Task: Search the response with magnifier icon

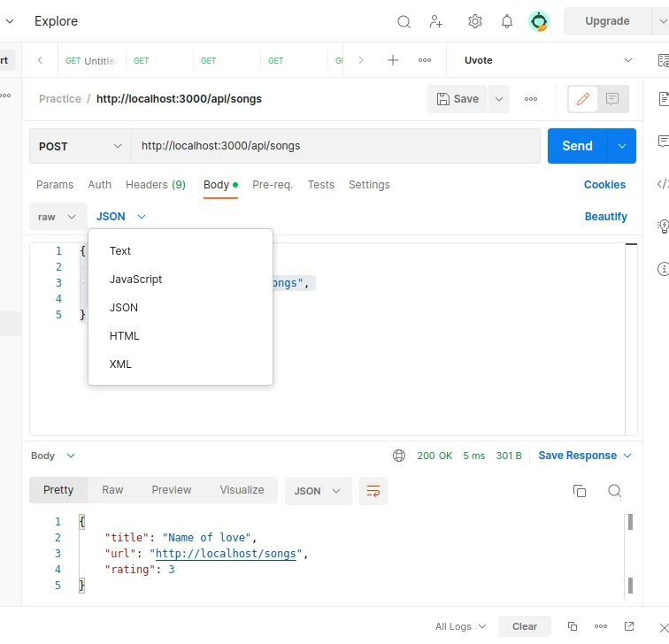Action: pos(615,491)
